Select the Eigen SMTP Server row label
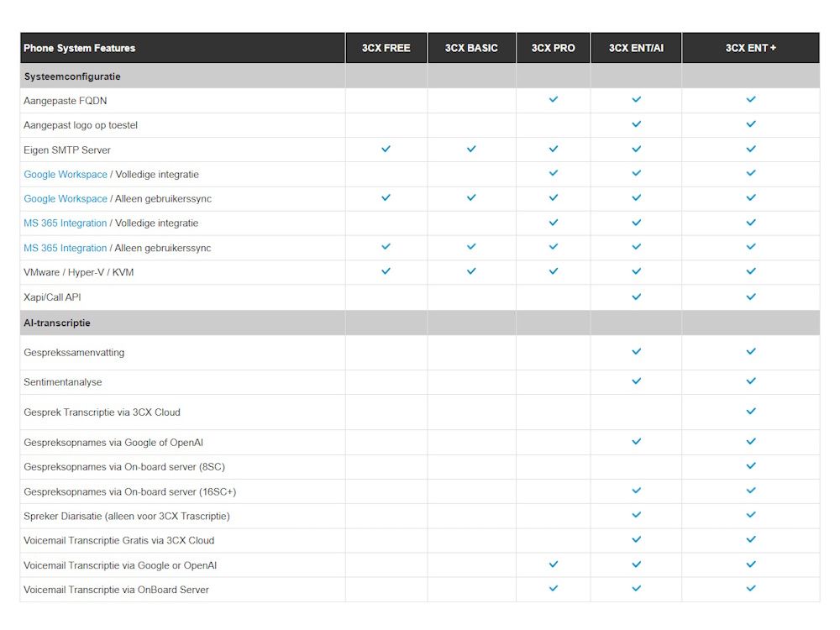The image size is (840, 630). click(67, 150)
